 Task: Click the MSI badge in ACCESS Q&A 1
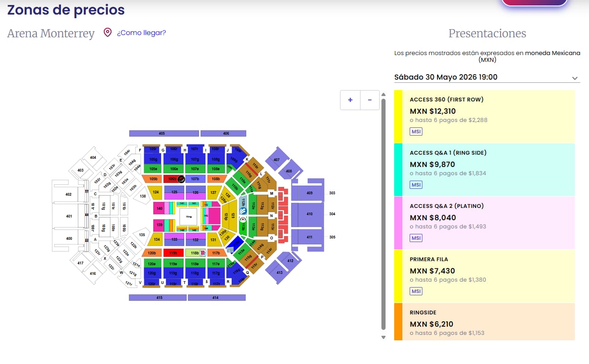tap(416, 184)
